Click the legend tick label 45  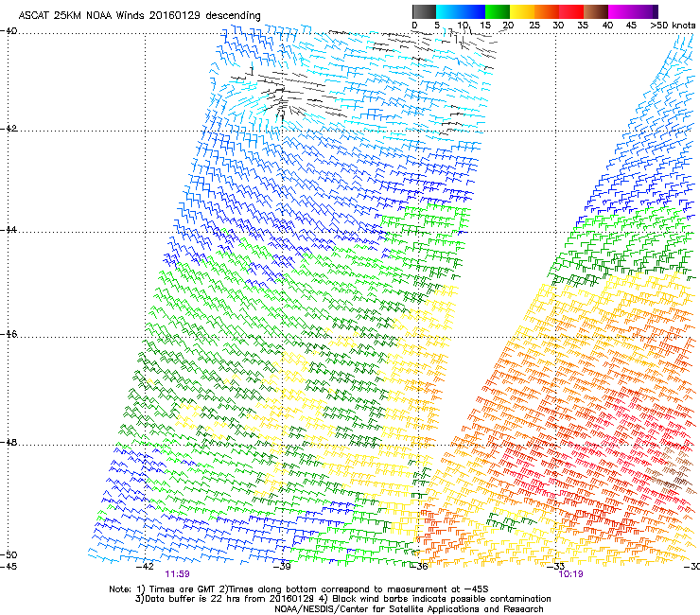pos(631,25)
